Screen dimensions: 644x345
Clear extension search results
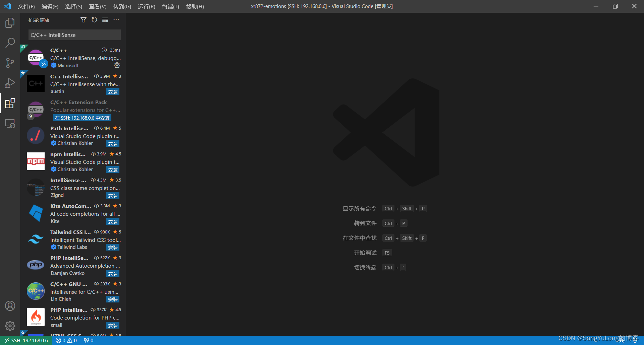[x=105, y=20]
